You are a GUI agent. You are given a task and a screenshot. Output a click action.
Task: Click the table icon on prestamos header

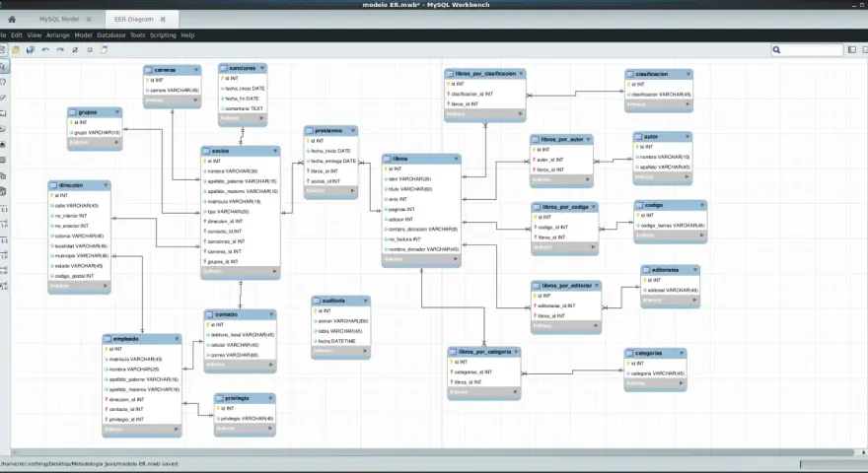pos(310,131)
